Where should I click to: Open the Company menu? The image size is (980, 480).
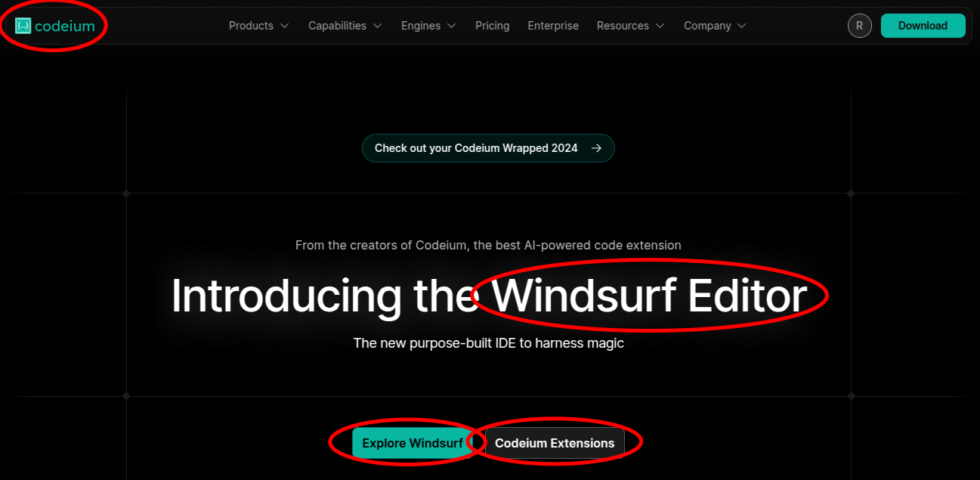point(707,26)
